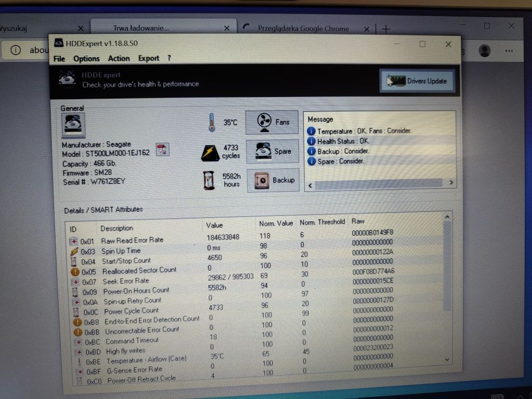Click the Spare button

(x=272, y=151)
